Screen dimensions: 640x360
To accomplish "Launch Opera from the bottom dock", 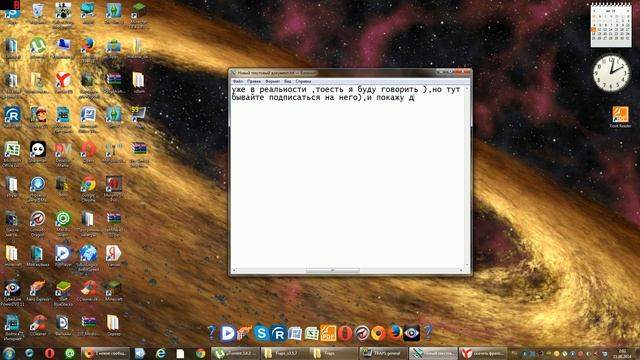I will pos(345,333).
